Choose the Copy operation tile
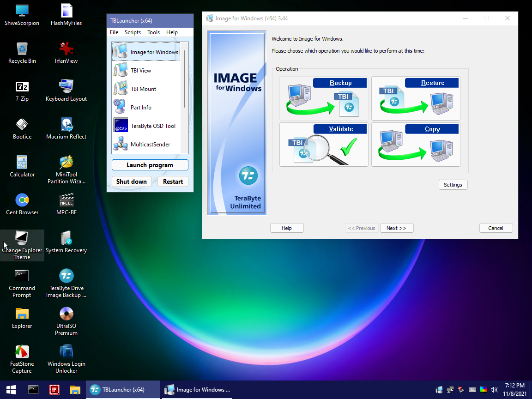The height and width of the screenshot is (399, 532). (x=416, y=145)
